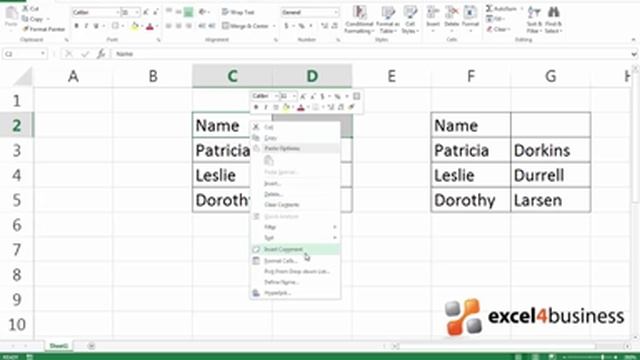The width and height of the screenshot is (640, 360).
Task: Choose Hyperlink... from context menu
Action: tap(295, 293)
